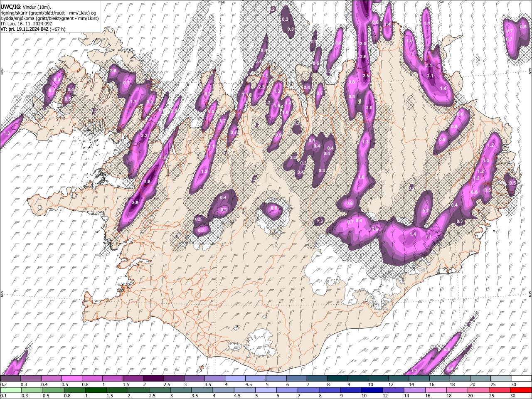Click the 2.6 precipitation value on the map
The width and height of the screenshot is (532, 399).
363,57
